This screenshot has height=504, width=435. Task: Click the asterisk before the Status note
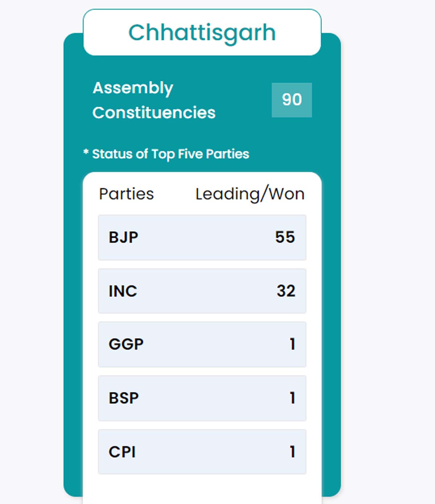(86, 152)
